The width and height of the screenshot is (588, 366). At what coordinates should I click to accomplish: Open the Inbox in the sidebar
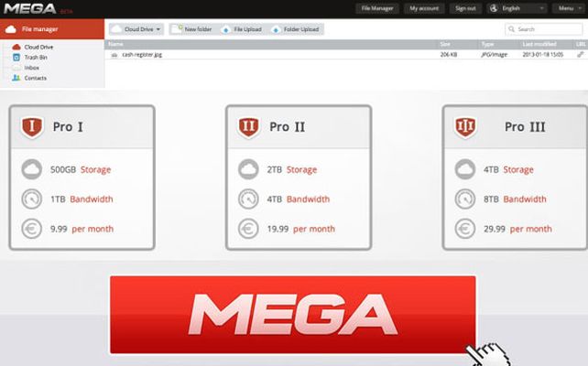click(31, 68)
